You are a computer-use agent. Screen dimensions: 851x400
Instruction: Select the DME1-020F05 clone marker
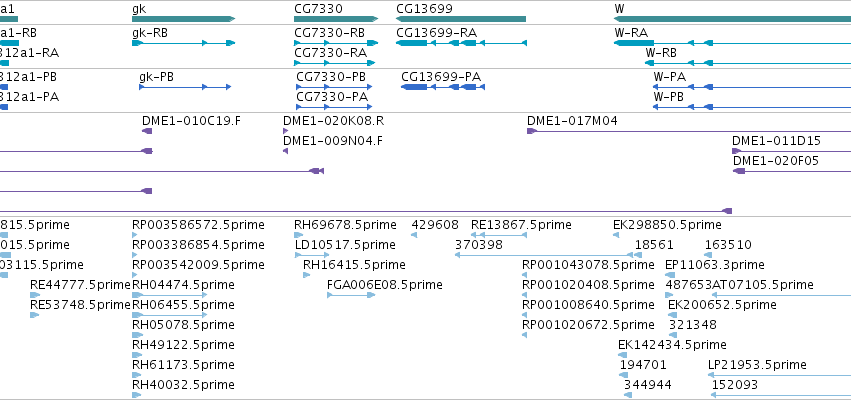click(x=792, y=171)
